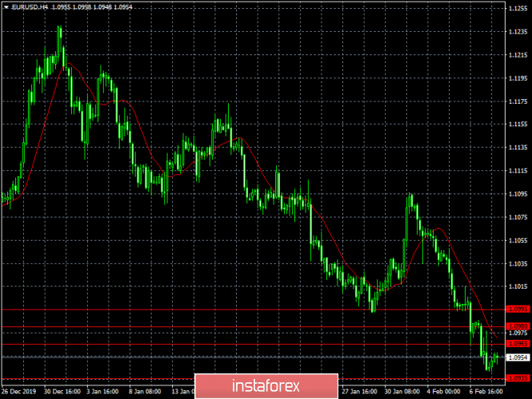This screenshot has width=532, height=399.
Task: Click the 1.1075 price axis value
Action: click(x=518, y=217)
